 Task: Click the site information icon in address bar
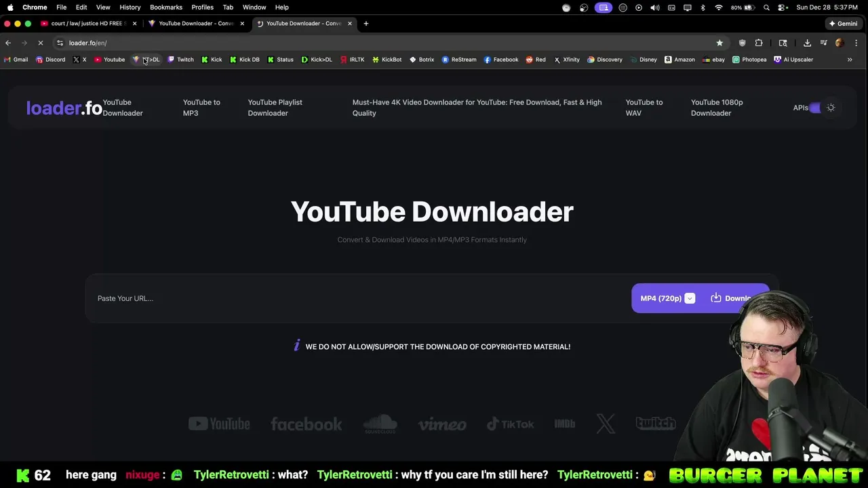click(60, 43)
